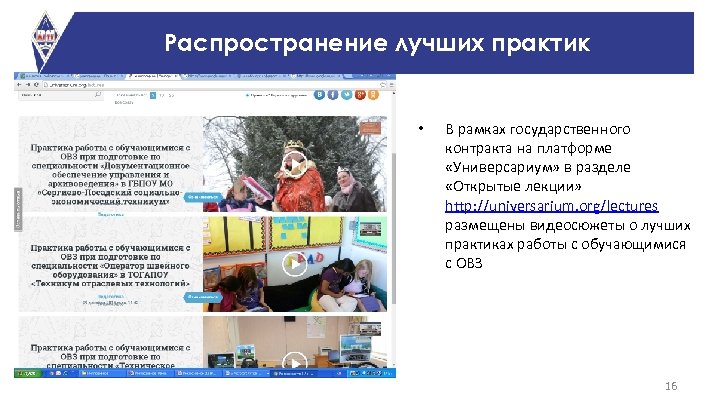
Task: Click the browser back arrow
Action: [x=19, y=85]
